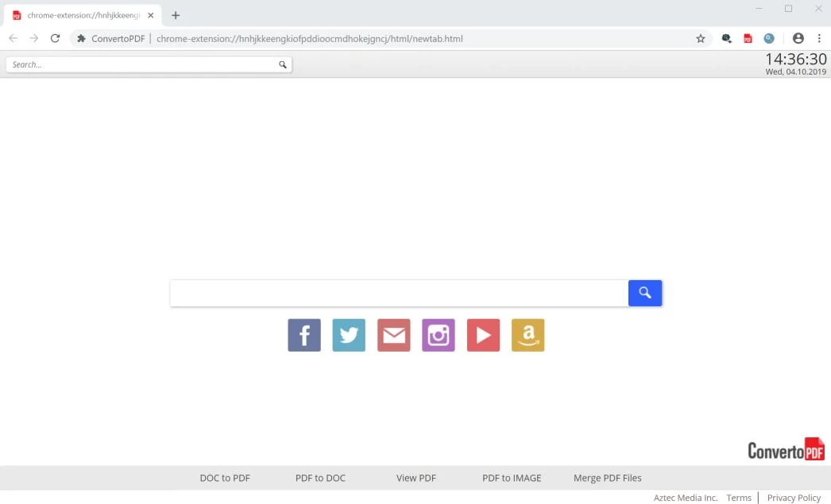This screenshot has width=831, height=504.
Task: Open the Terms link
Action: (739, 498)
